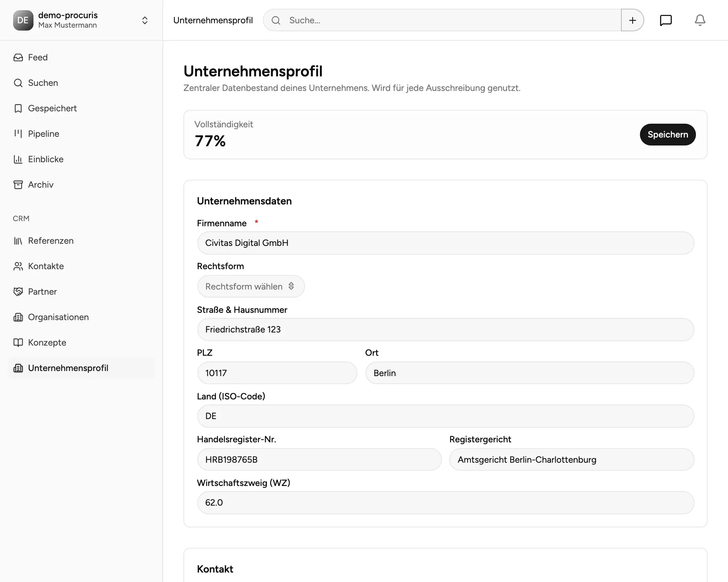Click the Gespeichert bookmark icon
Image resolution: width=728 pixels, height=582 pixels.
tap(18, 108)
